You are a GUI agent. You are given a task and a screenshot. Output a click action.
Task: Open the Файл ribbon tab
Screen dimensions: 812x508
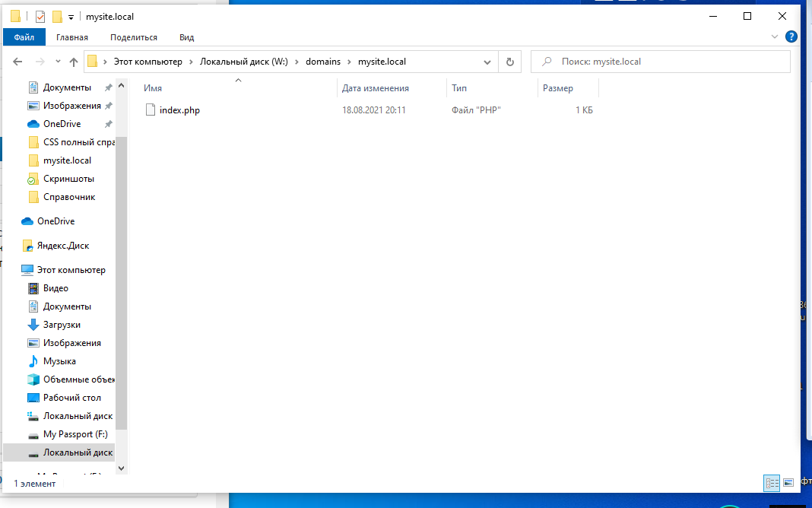point(24,37)
